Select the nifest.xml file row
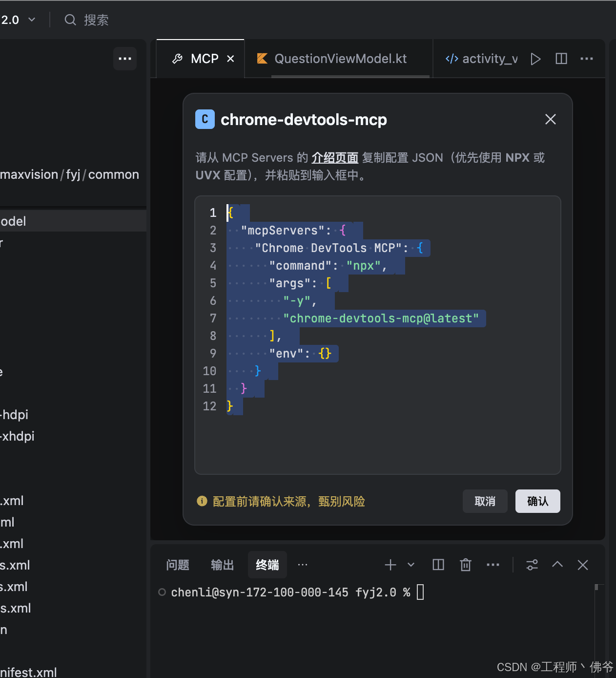 click(x=73, y=672)
